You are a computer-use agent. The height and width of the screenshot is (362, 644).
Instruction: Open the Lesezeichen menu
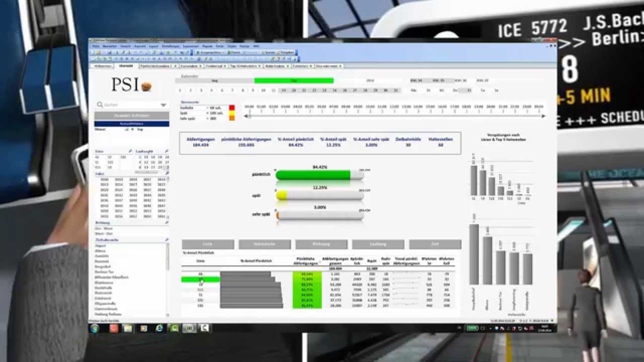[191, 46]
